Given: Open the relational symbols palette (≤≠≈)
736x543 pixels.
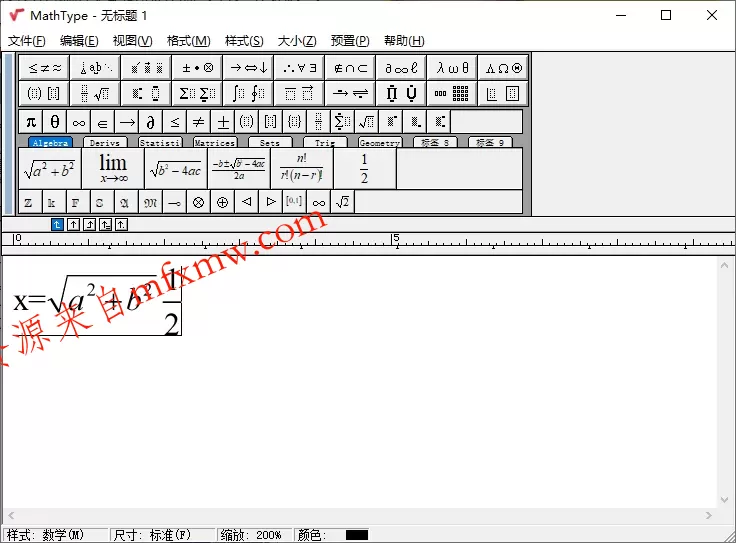Looking at the screenshot, I should [44, 68].
